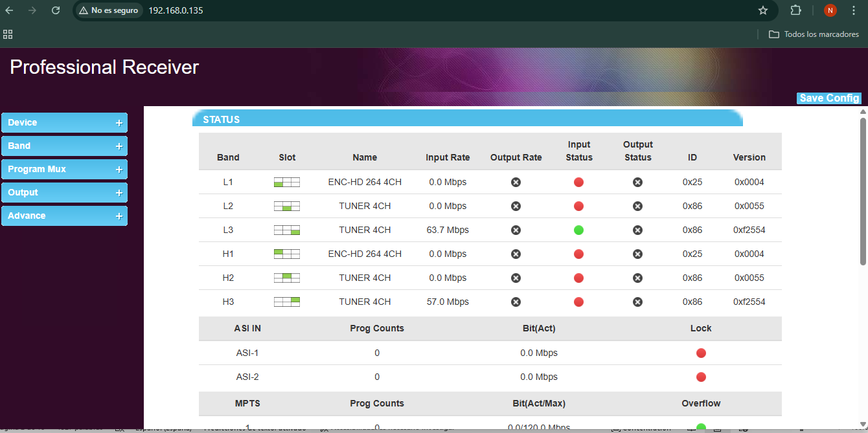Open the apps grid icon in bookmarks bar

pos(8,34)
